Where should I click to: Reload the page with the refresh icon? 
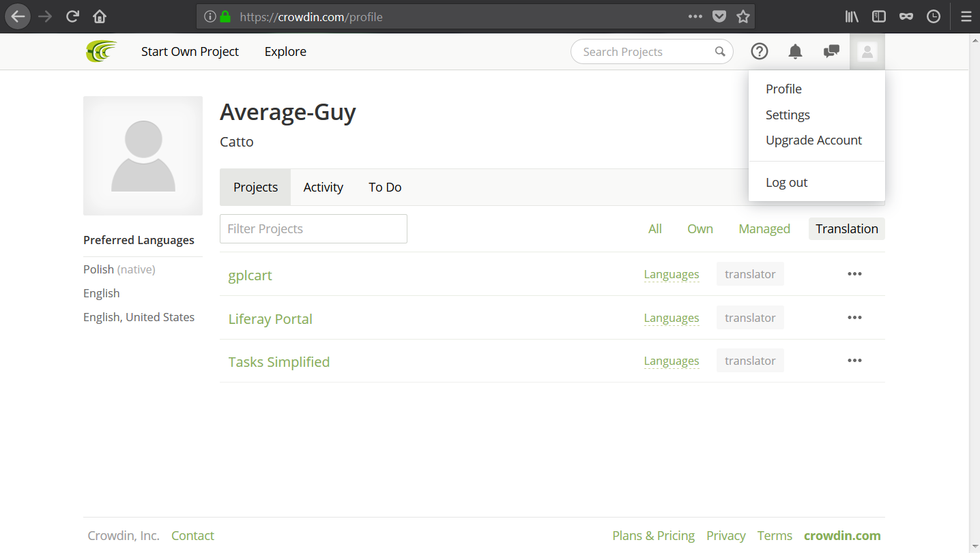(x=72, y=16)
